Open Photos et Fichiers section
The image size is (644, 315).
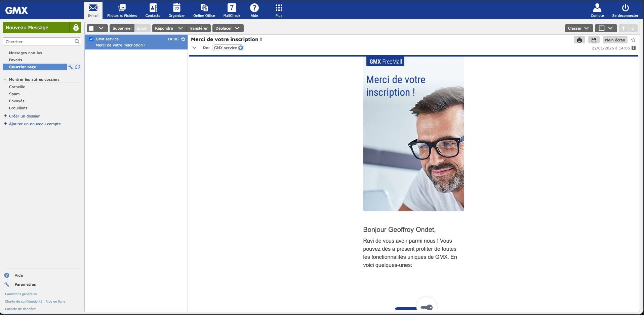pyautogui.click(x=122, y=8)
